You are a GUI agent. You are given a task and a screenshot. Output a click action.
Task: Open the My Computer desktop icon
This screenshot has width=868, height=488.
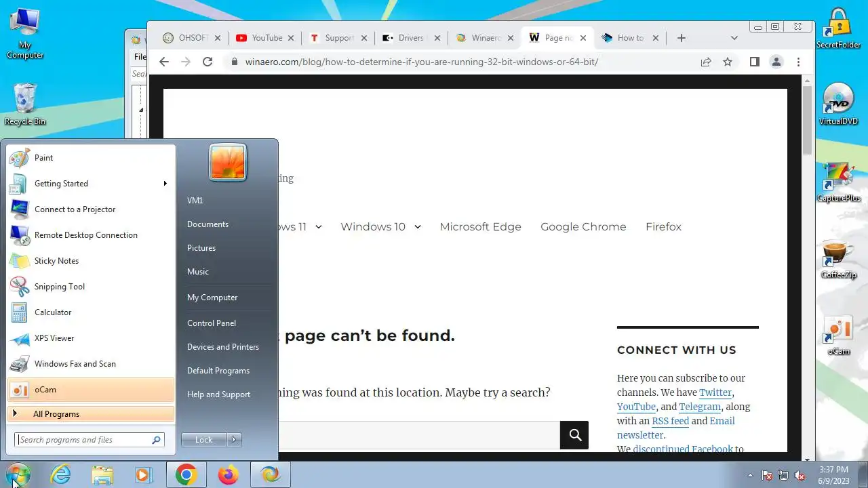coord(25,33)
